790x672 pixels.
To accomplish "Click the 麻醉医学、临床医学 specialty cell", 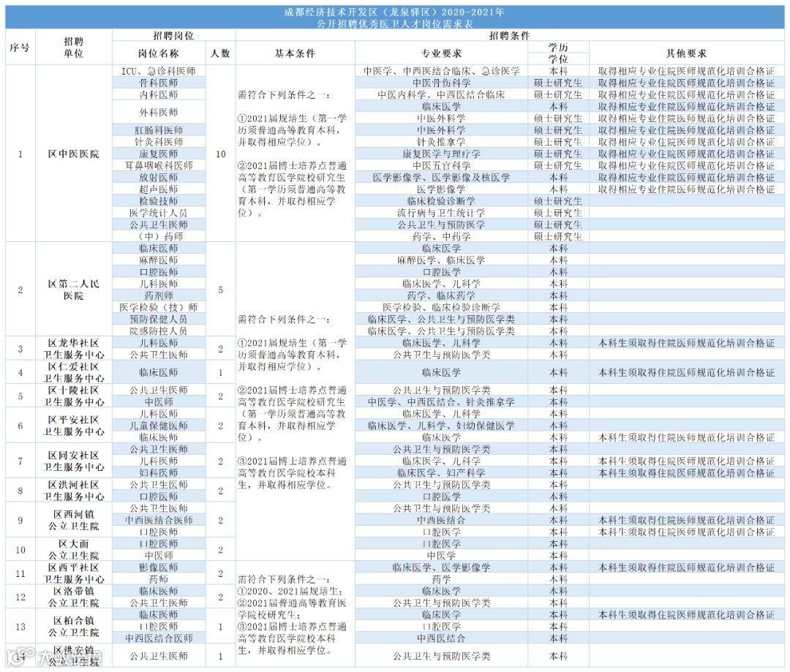I will pyautogui.click(x=441, y=260).
